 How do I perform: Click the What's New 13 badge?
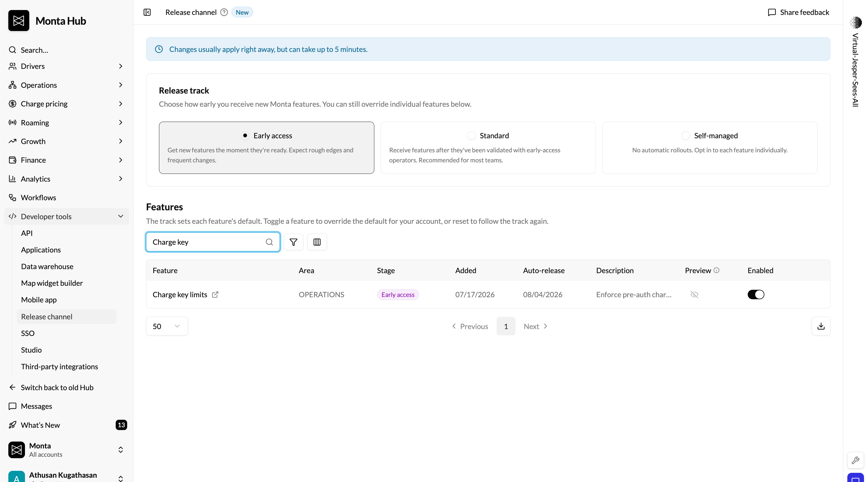tap(121, 425)
